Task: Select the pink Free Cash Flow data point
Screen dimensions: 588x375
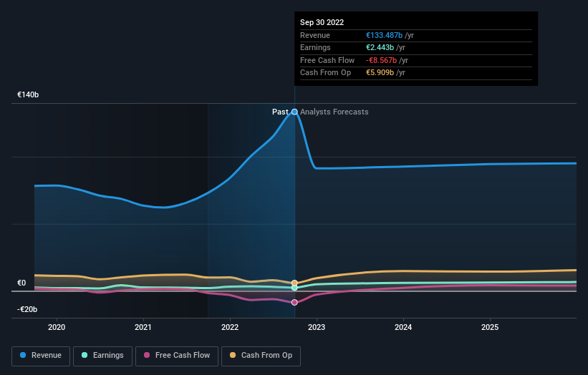Action: click(x=295, y=302)
